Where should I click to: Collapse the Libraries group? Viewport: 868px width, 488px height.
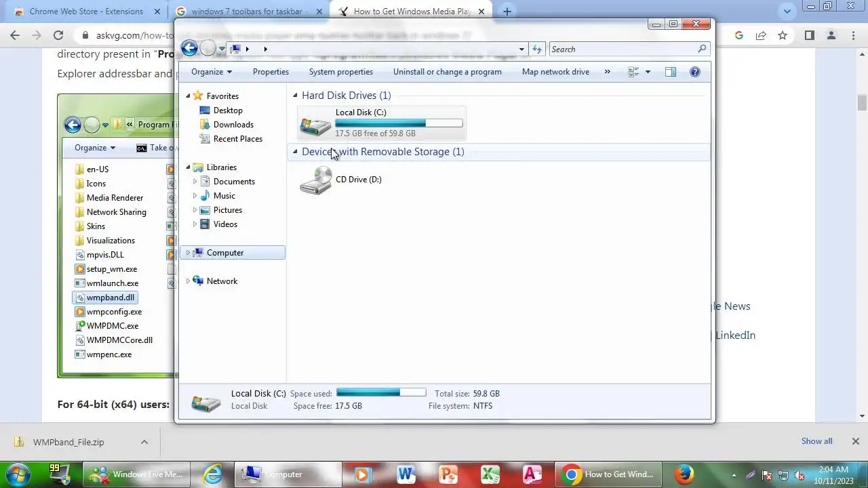[x=188, y=167]
